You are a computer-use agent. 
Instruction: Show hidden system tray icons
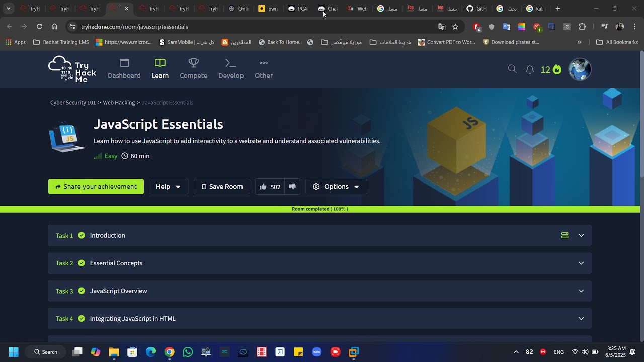pos(516,352)
